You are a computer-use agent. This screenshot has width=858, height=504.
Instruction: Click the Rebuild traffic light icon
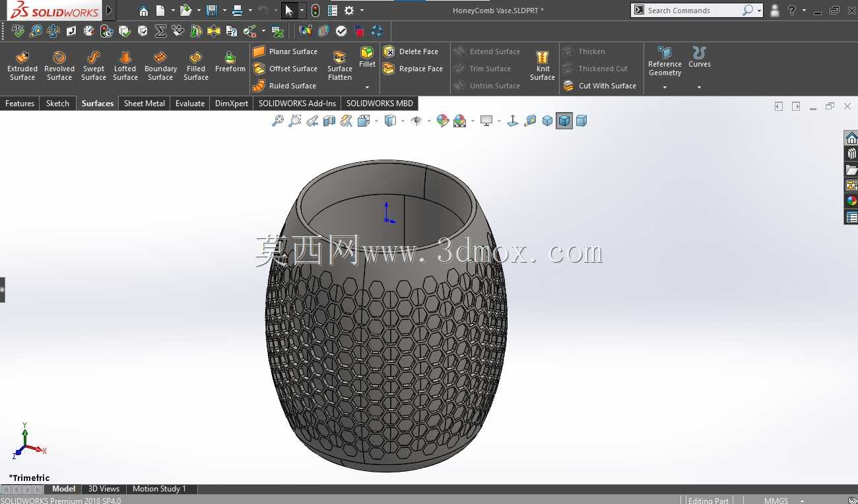pos(315,11)
